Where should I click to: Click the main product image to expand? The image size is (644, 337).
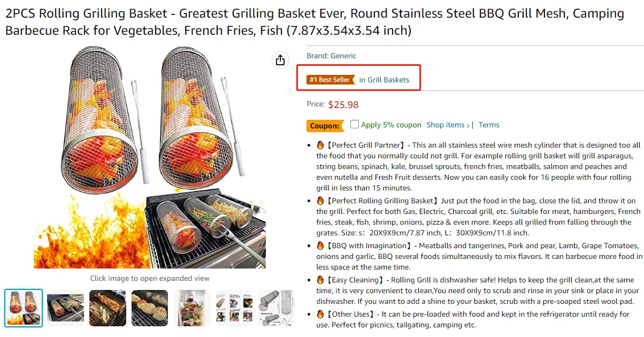[150, 156]
